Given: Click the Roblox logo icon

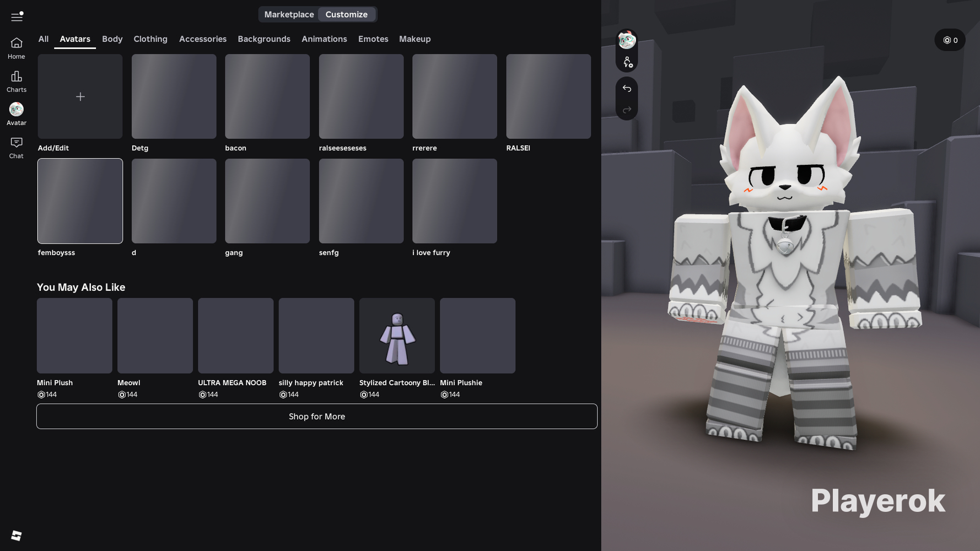Looking at the screenshot, I should click(x=17, y=536).
